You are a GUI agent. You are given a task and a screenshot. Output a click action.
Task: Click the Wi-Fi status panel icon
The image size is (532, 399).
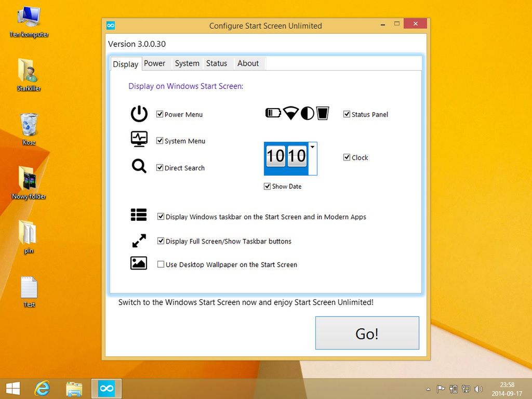pyautogui.click(x=291, y=113)
